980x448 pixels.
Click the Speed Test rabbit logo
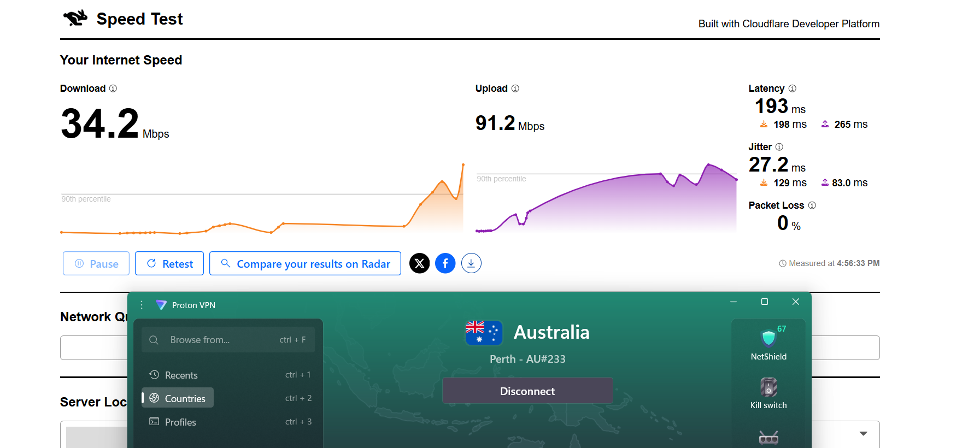click(75, 19)
